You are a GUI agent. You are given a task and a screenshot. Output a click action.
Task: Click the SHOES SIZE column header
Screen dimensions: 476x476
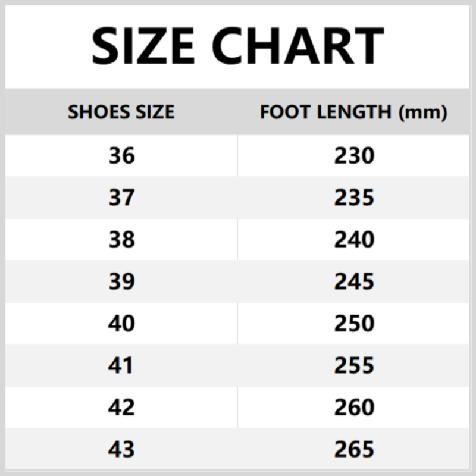coord(121,112)
